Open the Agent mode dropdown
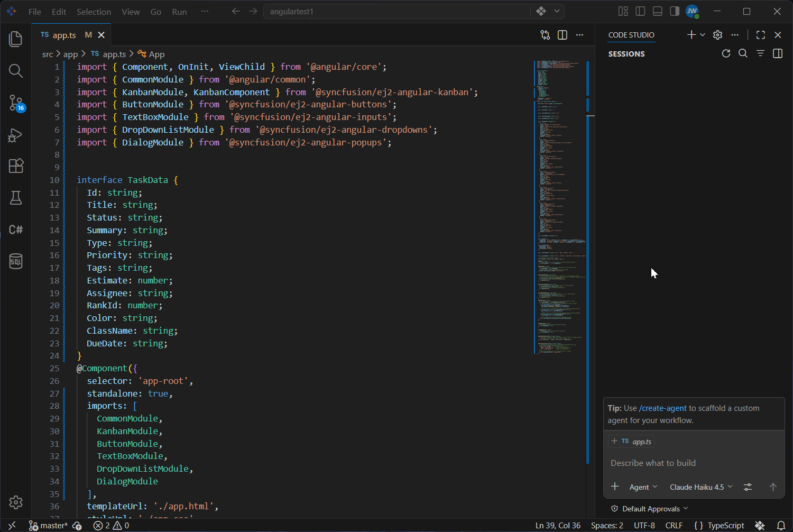This screenshot has width=793, height=532. (x=643, y=487)
